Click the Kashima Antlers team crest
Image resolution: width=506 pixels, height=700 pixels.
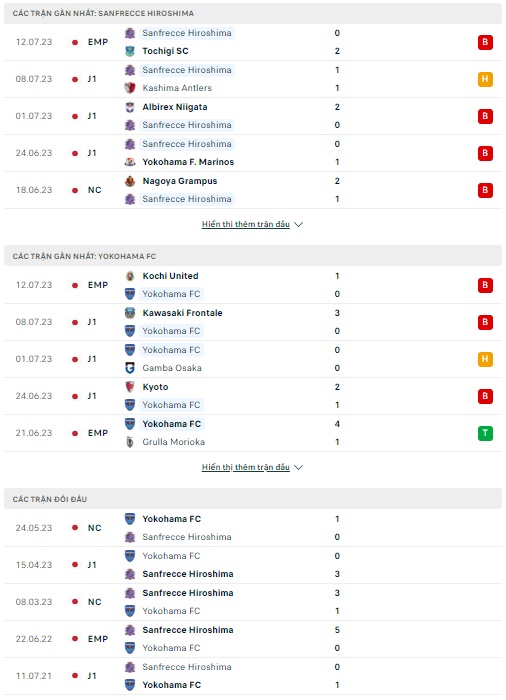click(130, 88)
